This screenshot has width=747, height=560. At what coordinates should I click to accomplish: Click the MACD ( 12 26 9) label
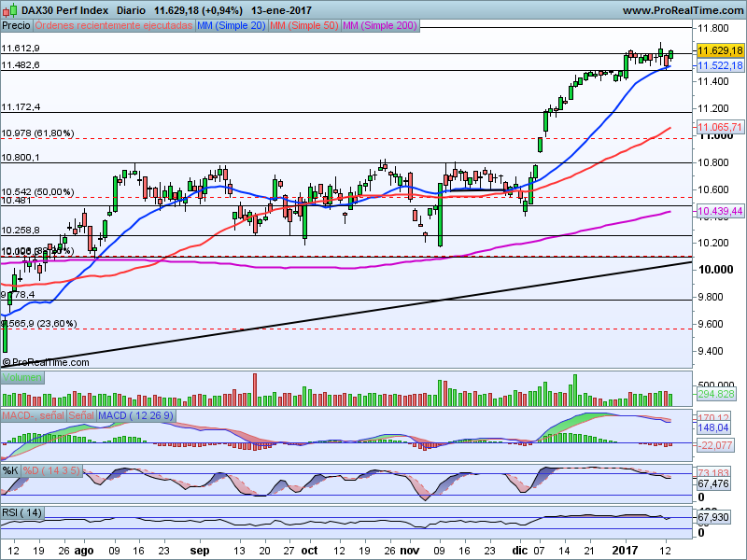(135, 415)
